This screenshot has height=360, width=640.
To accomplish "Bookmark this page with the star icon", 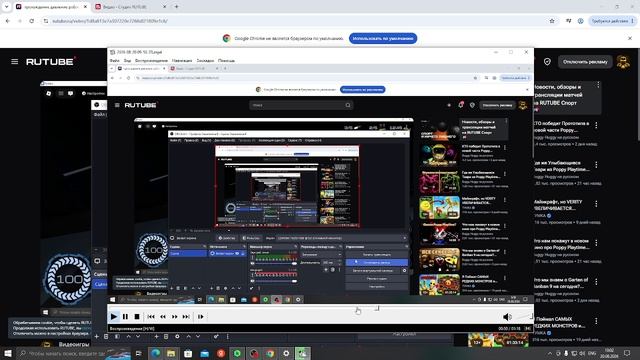I will 552,21.
